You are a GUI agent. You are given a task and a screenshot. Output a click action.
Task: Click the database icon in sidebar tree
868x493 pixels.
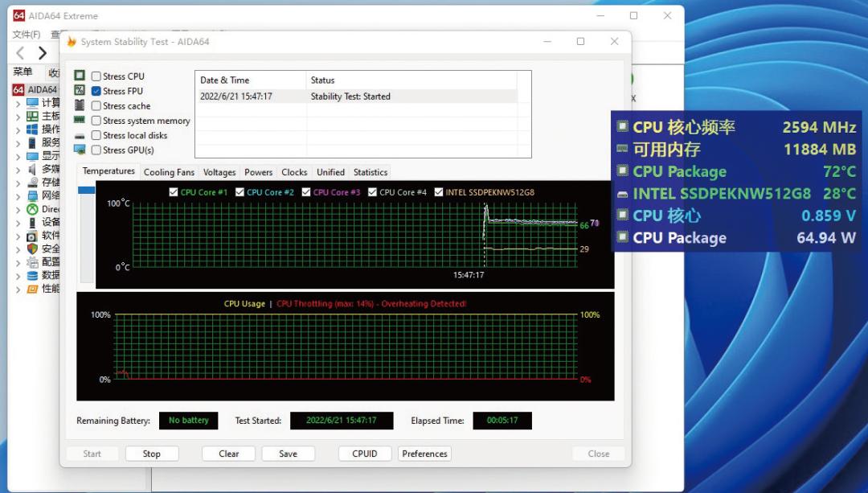32,275
